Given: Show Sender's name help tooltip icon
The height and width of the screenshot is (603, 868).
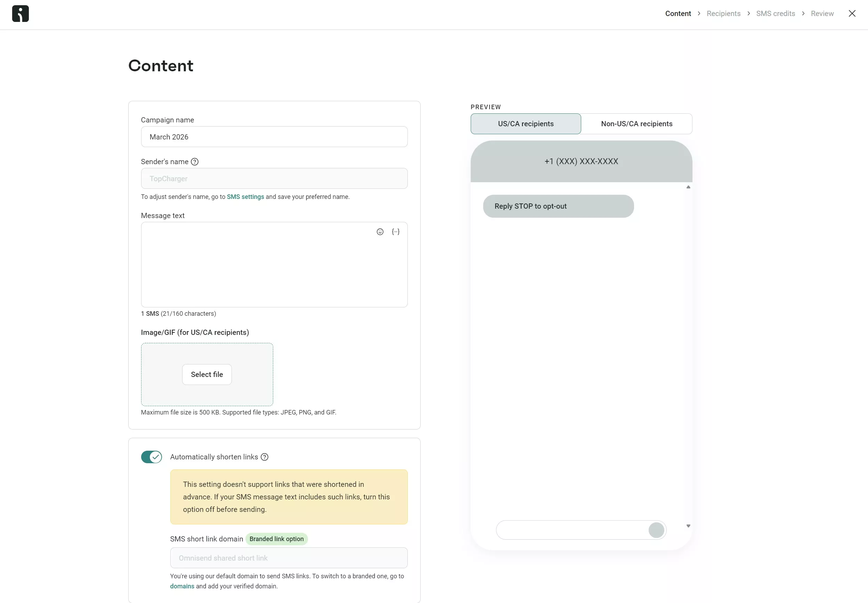Looking at the screenshot, I should pos(195,162).
